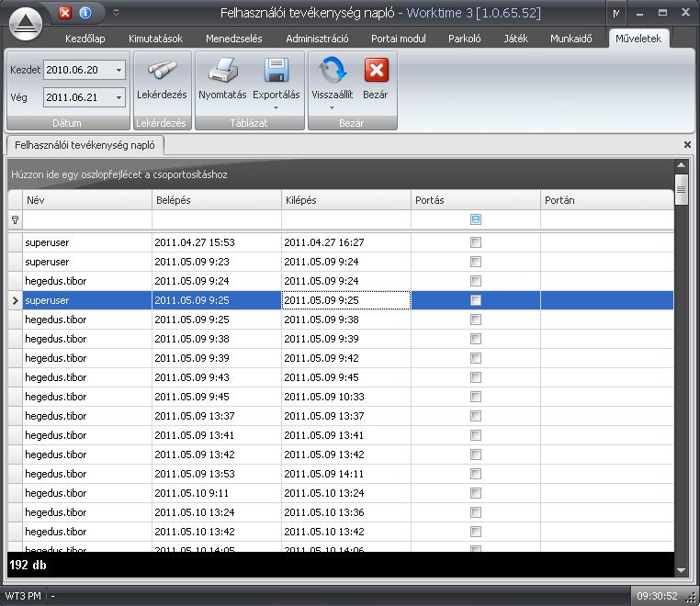This screenshot has width=700, height=606.
Task: Click the Visszaállít restore icon
Action: pos(333,70)
